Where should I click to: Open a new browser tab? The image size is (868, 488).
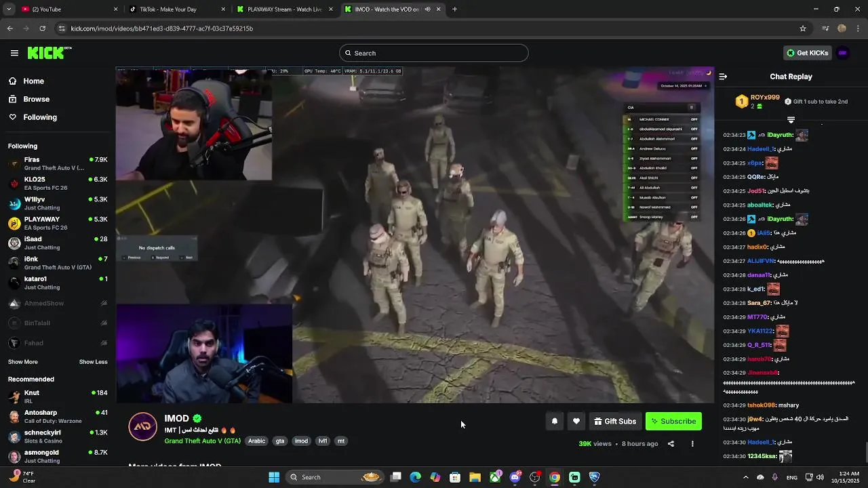[454, 9]
